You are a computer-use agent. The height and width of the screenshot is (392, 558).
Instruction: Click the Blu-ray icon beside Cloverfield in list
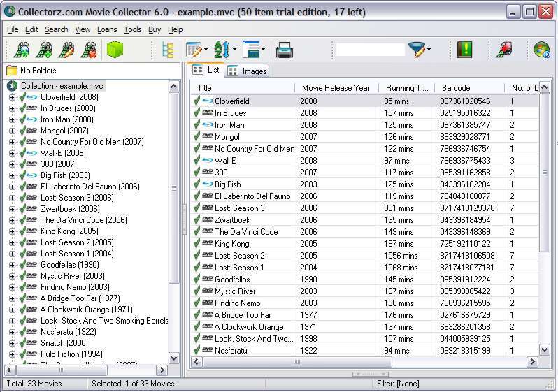tap(208, 101)
